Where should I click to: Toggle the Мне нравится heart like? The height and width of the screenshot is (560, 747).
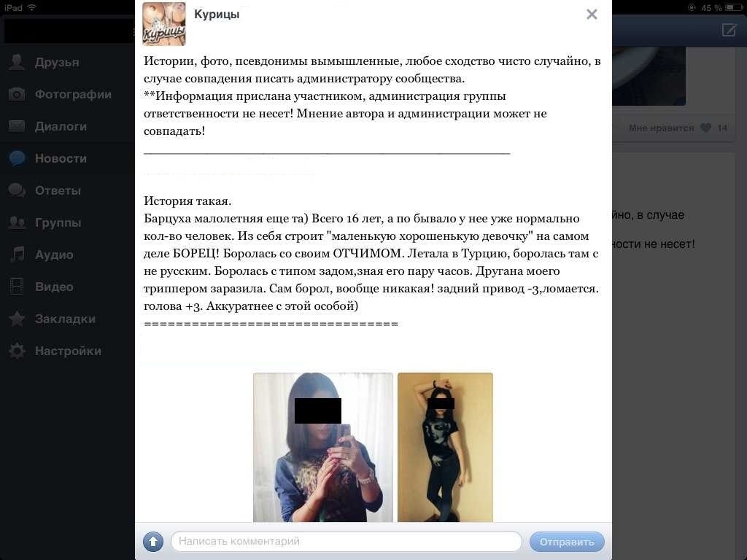coord(705,128)
